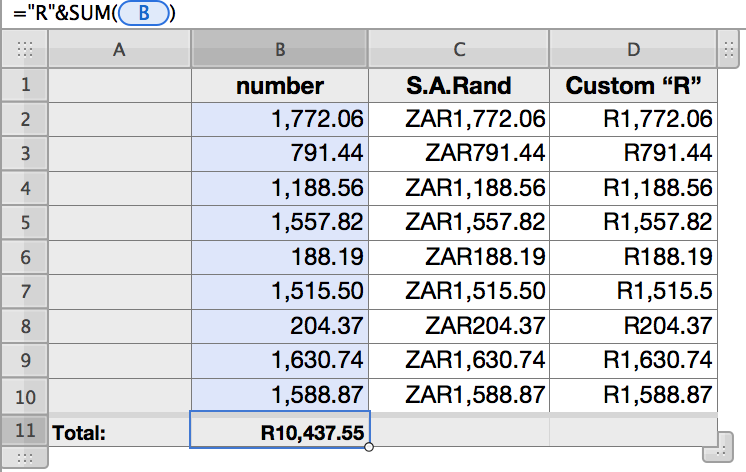Select column D header
This screenshot has width=746, height=472.
pyautogui.click(x=633, y=49)
